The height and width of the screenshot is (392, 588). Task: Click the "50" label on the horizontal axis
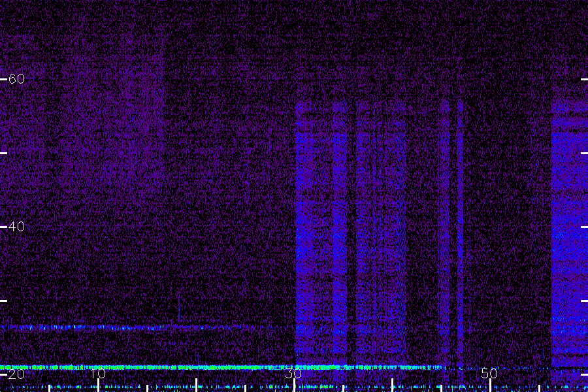(x=489, y=374)
